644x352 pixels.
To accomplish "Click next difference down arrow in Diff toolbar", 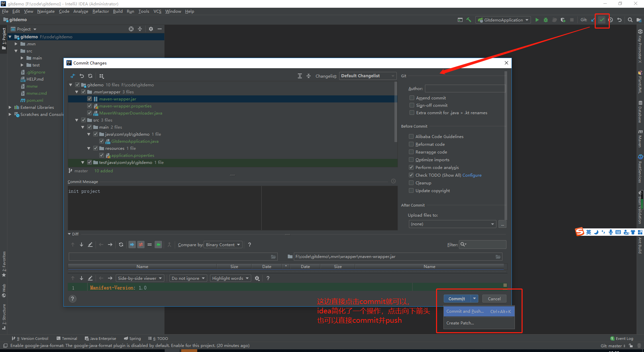I will 82,245.
